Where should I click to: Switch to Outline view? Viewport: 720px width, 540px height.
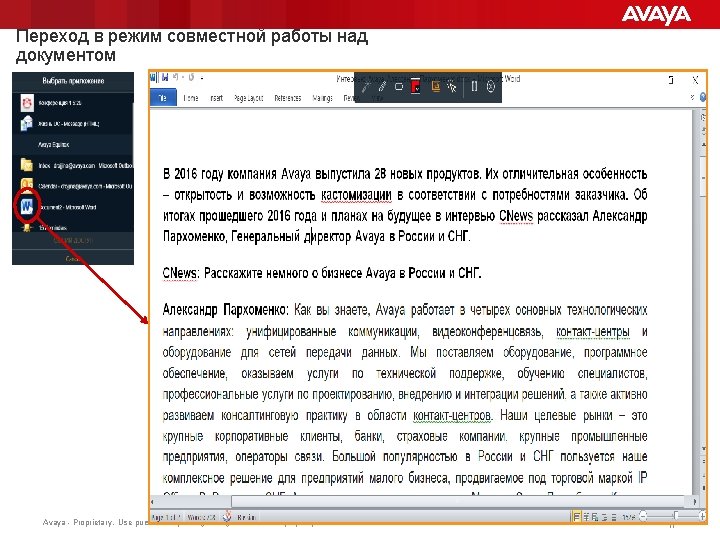point(604,517)
